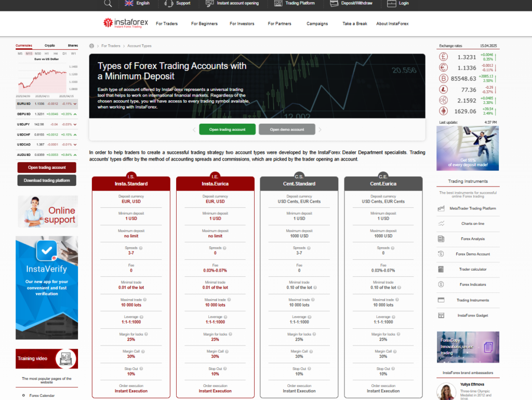Image resolution: width=532 pixels, height=400 pixels.
Task: Switch chart timeframe to D1
Action: (64, 54)
